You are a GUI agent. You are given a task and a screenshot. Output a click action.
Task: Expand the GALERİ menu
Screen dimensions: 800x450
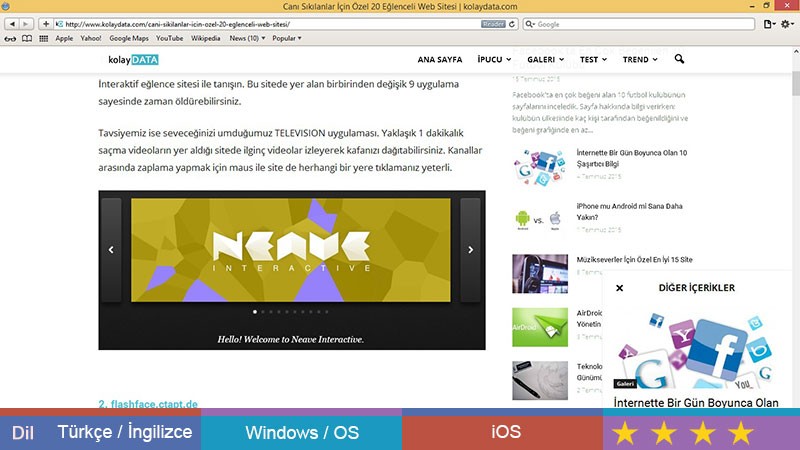545,59
